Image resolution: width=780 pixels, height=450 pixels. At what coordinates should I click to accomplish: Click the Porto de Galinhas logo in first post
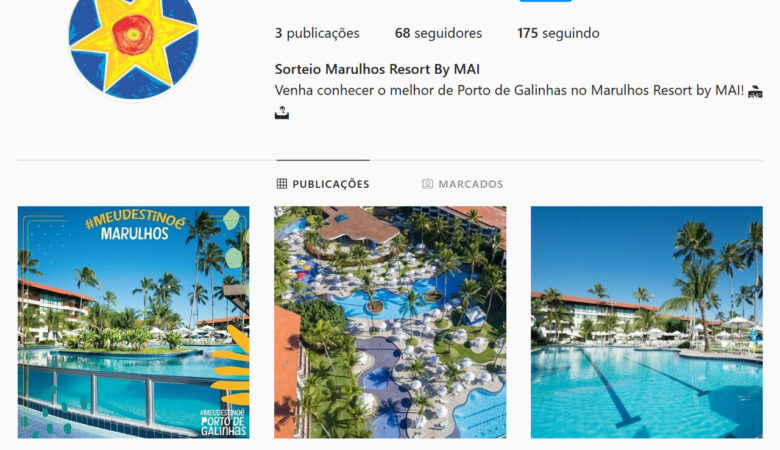[x=223, y=423]
